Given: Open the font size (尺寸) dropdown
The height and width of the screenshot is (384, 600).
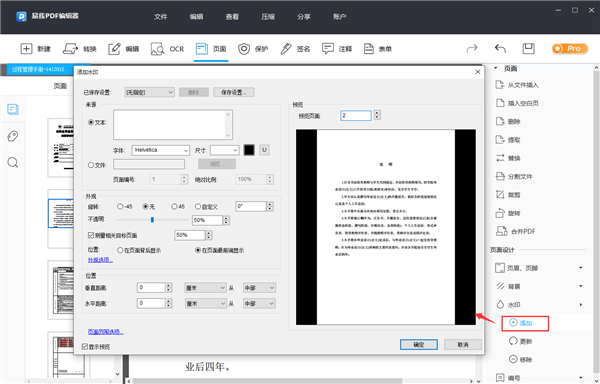Looking at the screenshot, I should 225,150.
